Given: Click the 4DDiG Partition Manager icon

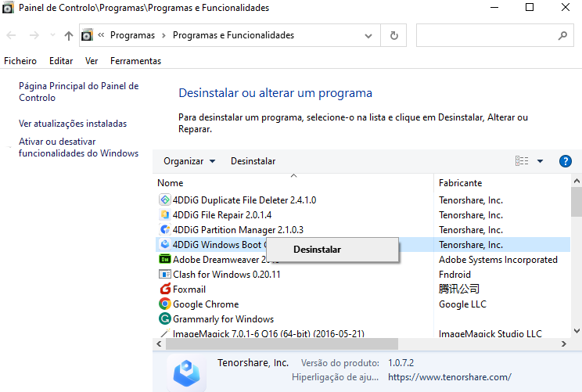Looking at the screenshot, I should [165, 229].
